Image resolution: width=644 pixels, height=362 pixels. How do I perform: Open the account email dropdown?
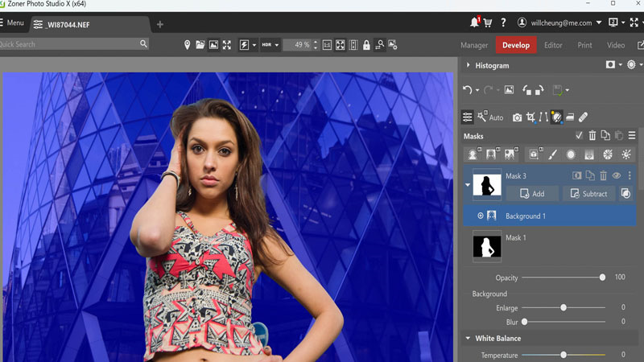(x=599, y=23)
